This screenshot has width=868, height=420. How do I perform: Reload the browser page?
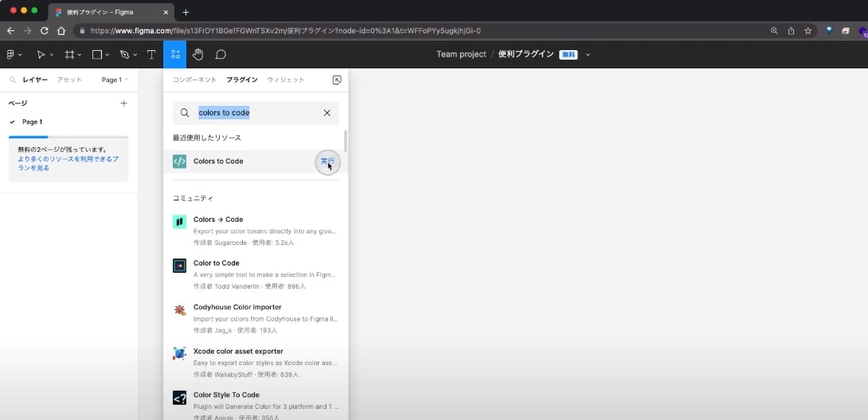tap(45, 31)
